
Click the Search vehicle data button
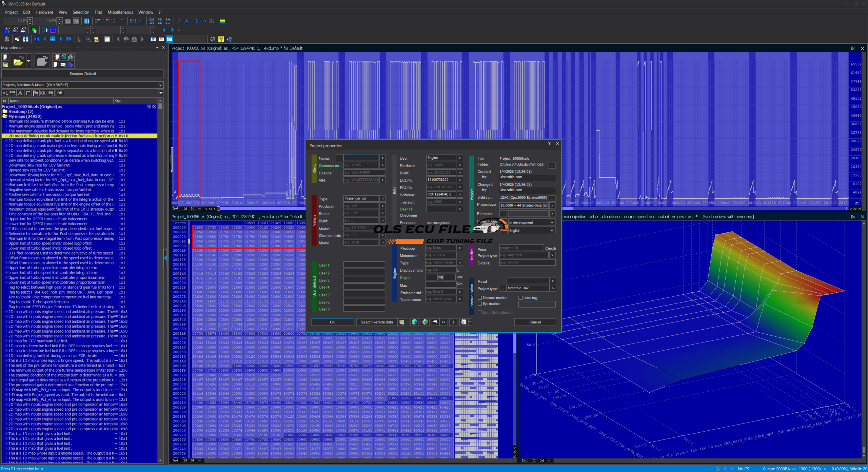pyautogui.click(x=377, y=322)
